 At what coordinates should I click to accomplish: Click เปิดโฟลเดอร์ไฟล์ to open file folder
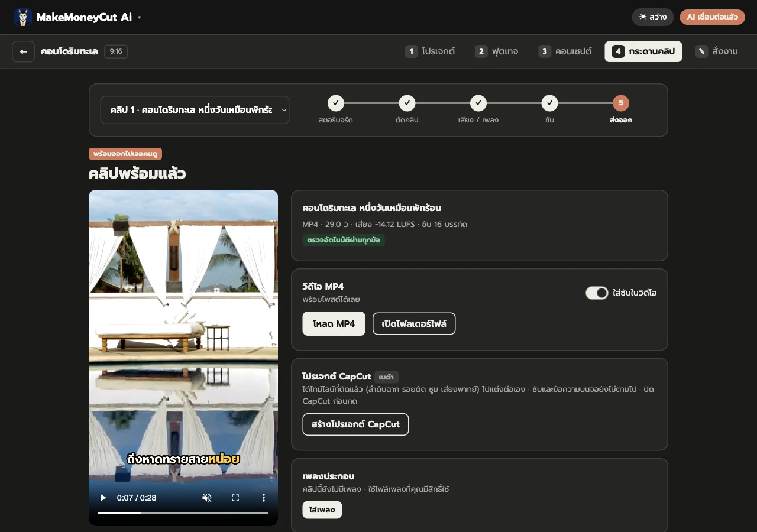[414, 324]
